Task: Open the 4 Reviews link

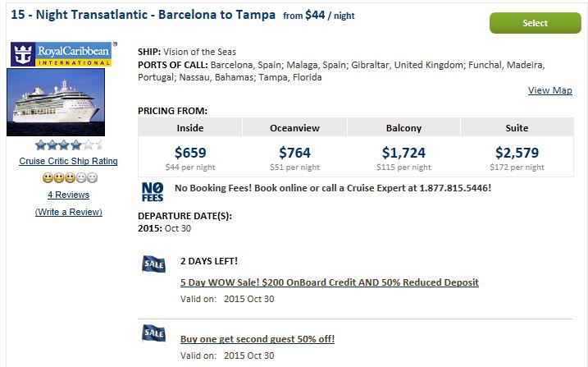Action: (68, 195)
